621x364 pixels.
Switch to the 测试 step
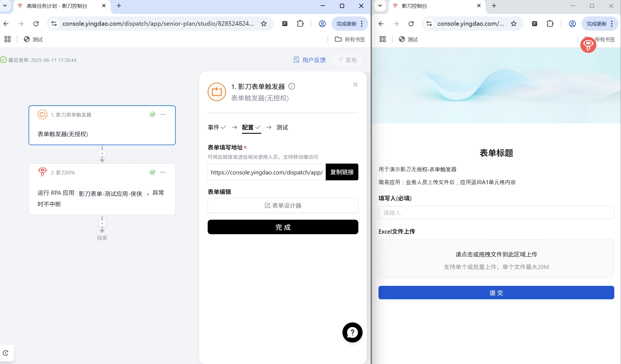282,127
